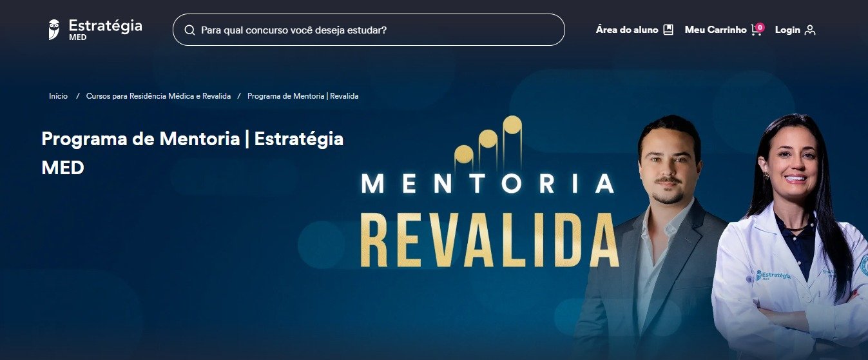Open Cursos para Residência Médica e Revalida breadcrumb
Image resolution: width=868 pixels, height=360 pixels.
click(159, 96)
